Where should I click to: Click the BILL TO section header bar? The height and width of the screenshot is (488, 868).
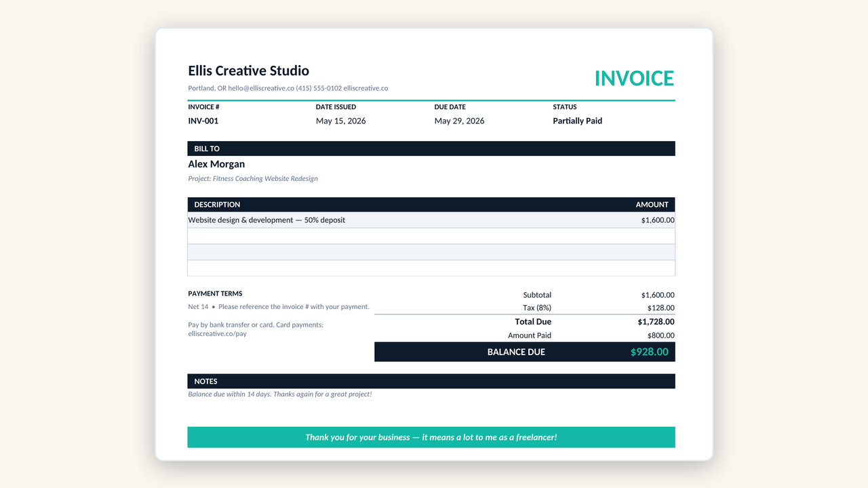(x=431, y=148)
